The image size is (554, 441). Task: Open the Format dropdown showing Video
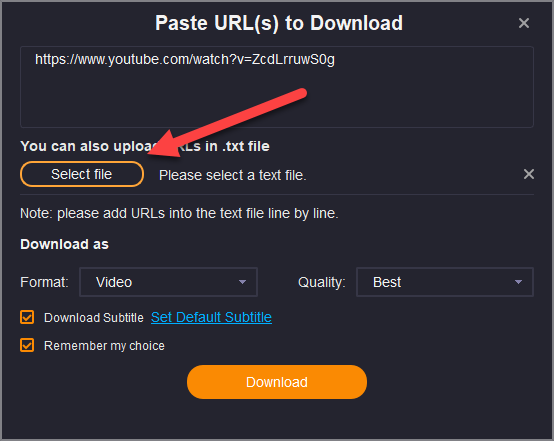pos(169,282)
